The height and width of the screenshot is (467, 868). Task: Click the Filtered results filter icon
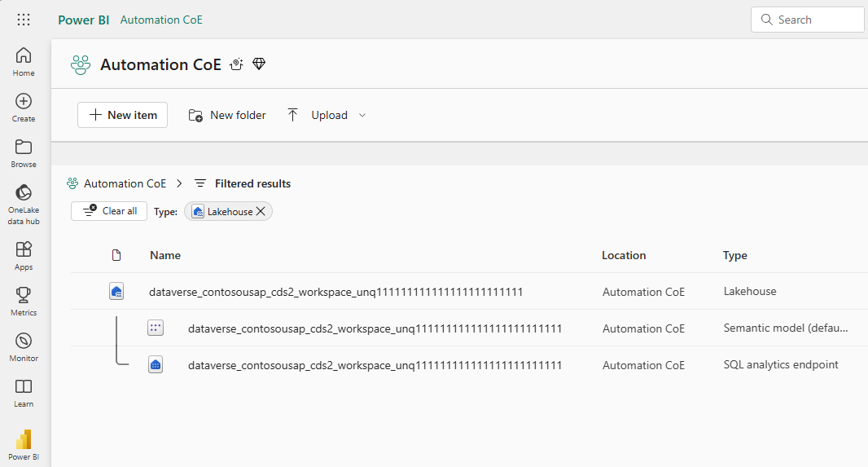click(x=200, y=183)
